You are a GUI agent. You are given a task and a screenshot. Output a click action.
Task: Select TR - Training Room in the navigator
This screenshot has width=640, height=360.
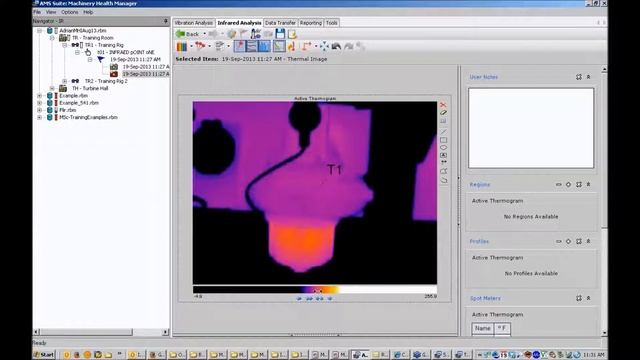(93, 38)
